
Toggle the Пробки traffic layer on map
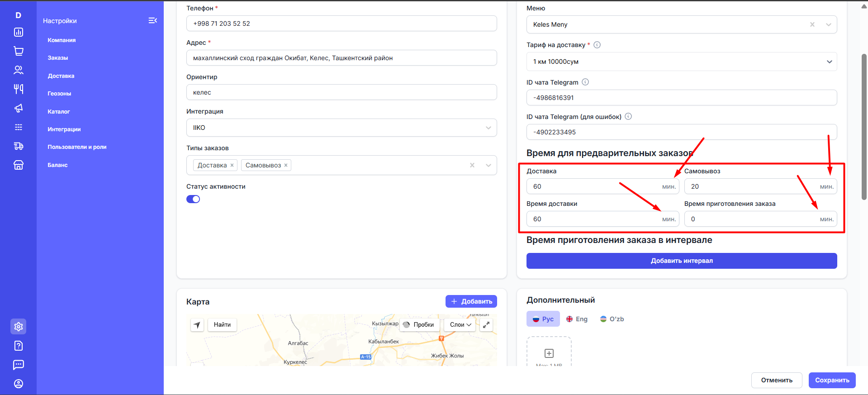419,324
